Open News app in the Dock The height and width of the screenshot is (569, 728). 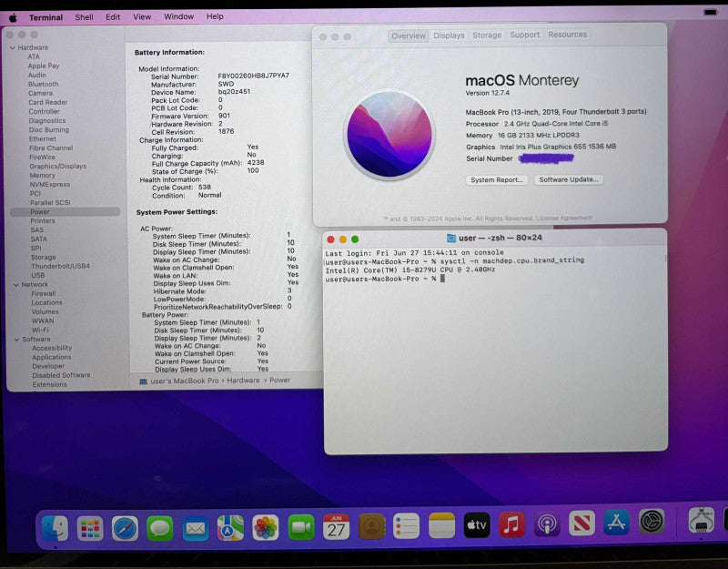[581, 523]
